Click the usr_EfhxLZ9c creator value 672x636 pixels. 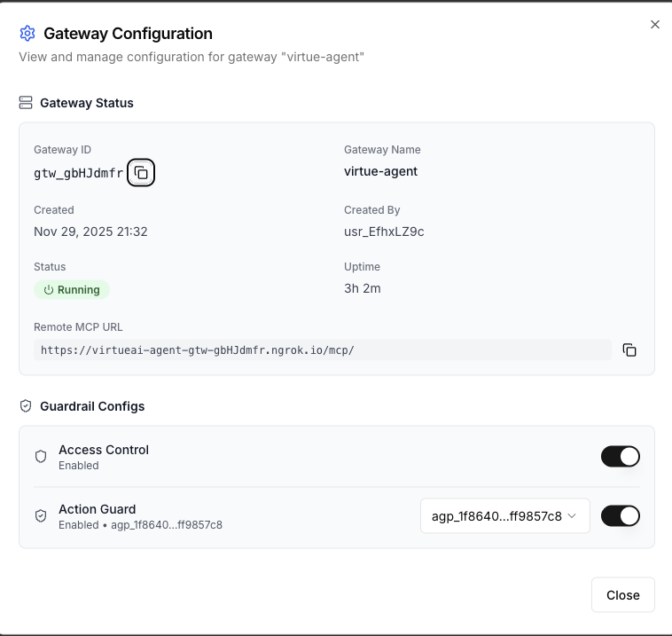click(x=384, y=232)
